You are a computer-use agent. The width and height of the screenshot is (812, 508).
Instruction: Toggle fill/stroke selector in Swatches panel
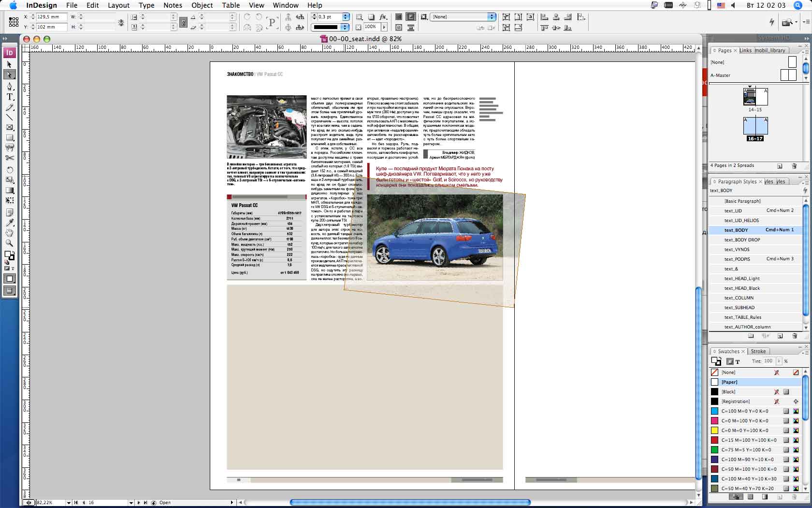716,361
